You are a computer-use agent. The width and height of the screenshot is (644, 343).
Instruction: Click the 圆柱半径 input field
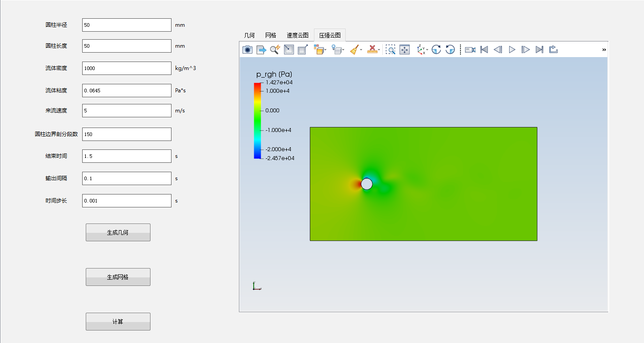click(x=127, y=25)
